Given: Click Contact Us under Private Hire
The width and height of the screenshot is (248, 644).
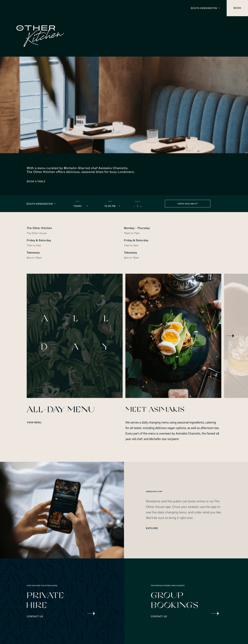Looking at the screenshot, I should pyautogui.click(x=35, y=616).
